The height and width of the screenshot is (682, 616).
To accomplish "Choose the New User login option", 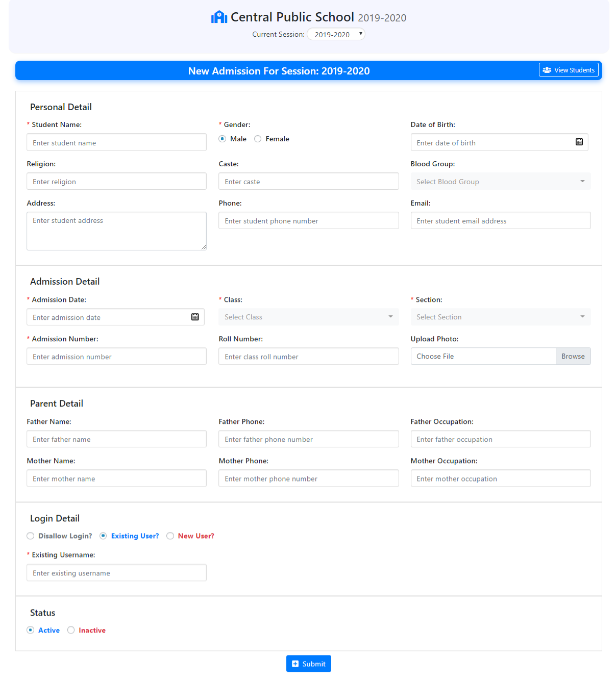I will click(170, 536).
